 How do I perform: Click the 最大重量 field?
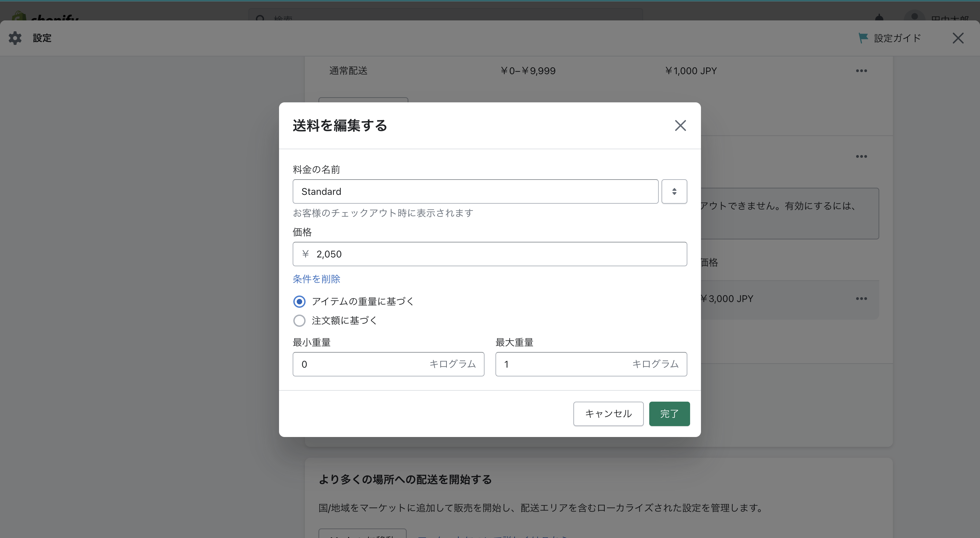coord(591,364)
